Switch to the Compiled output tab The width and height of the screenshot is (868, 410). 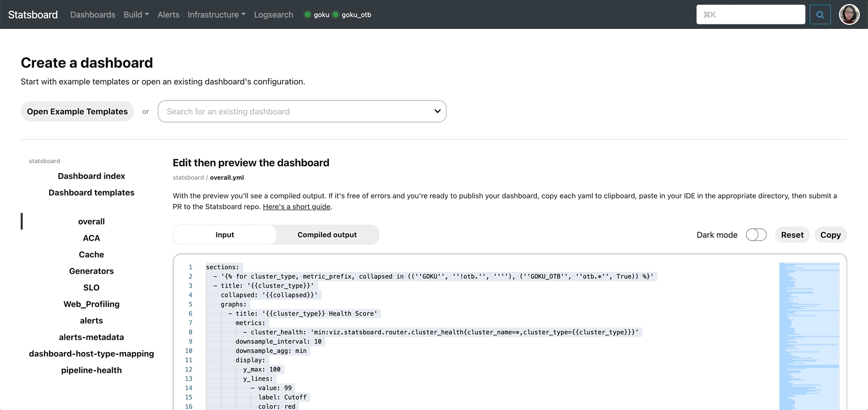point(327,234)
